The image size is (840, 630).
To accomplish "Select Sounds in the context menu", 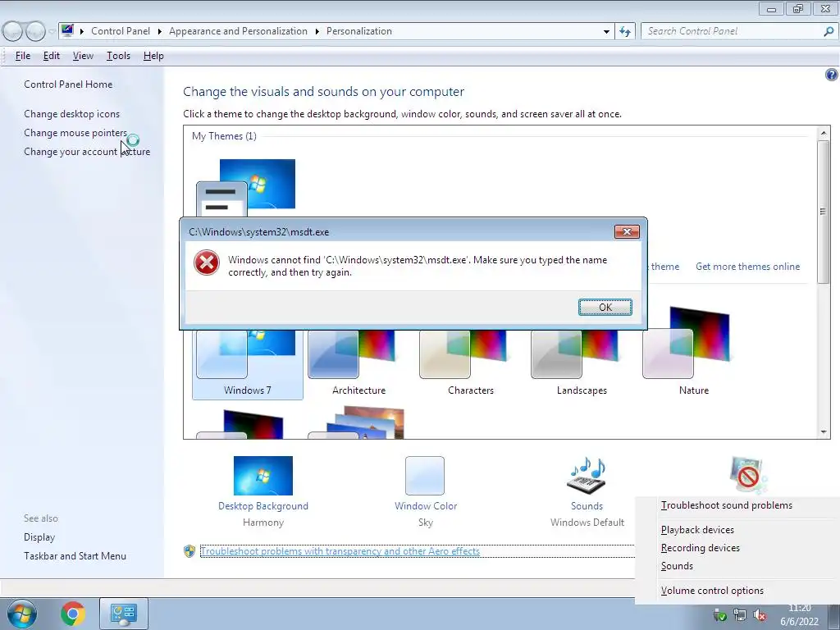I will [x=677, y=566].
